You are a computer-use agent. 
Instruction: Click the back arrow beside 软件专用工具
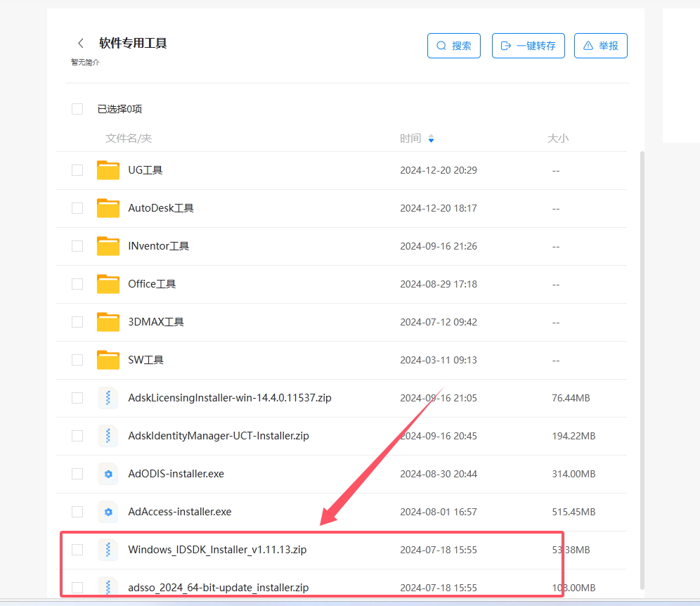coord(81,44)
